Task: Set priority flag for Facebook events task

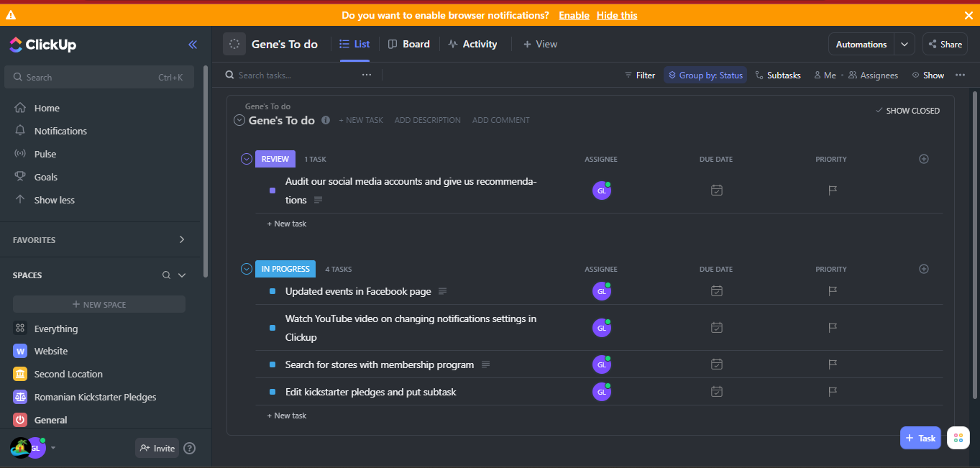Action: point(833,291)
